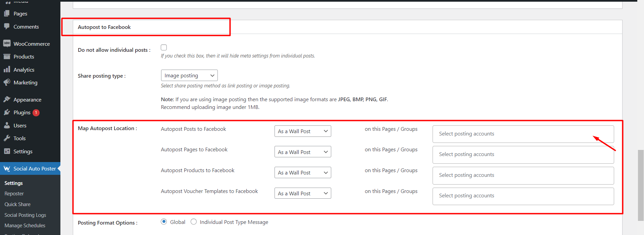Expand Wall Post dropdown for Autopost Posts
The width and height of the screenshot is (644, 235).
[302, 131]
